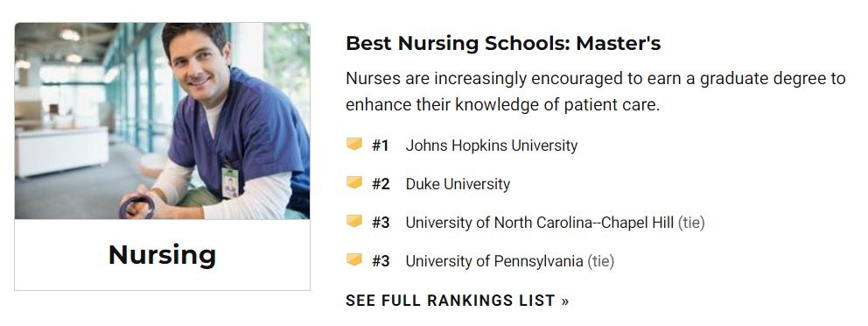The width and height of the screenshot is (868, 326).
Task: Click the badge icon beside Johns Hopkins University
Action: click(x=354, y=144)
